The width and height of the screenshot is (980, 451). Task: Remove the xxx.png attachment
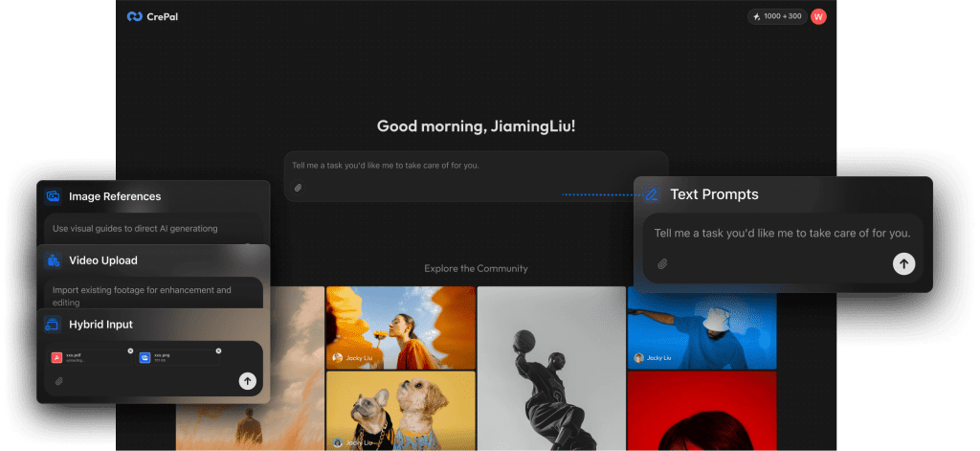click(x=218, y=350)
